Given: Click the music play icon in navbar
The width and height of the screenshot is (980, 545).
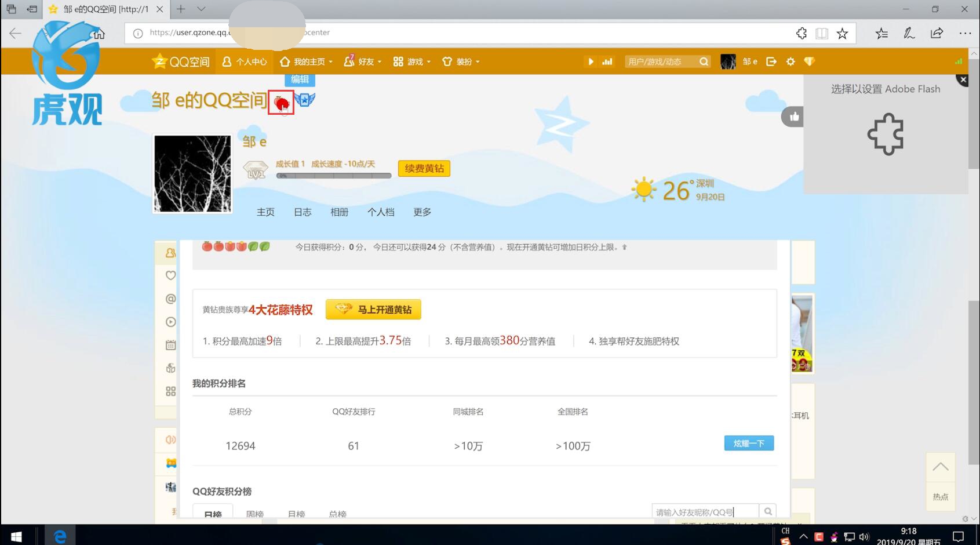Looking at the screenshot, I should click(591, 61).
